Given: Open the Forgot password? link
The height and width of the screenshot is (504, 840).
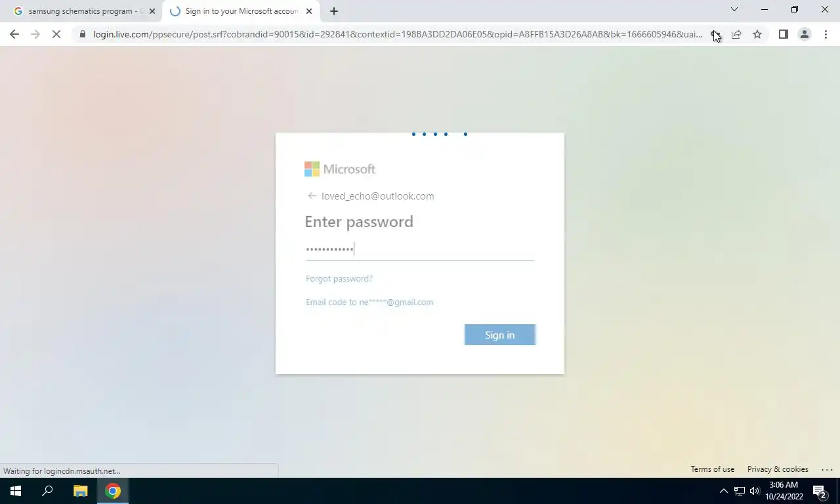Looking at the screenshot, I should click(339, 278).
